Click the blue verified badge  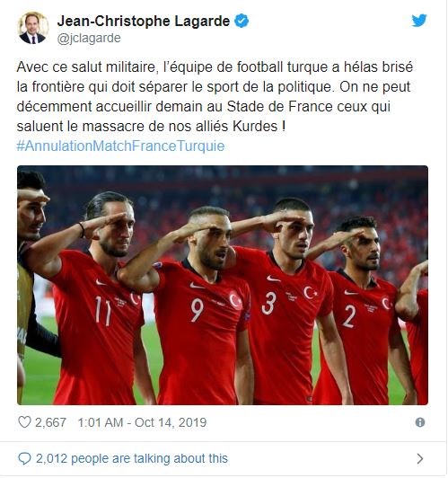242,21
